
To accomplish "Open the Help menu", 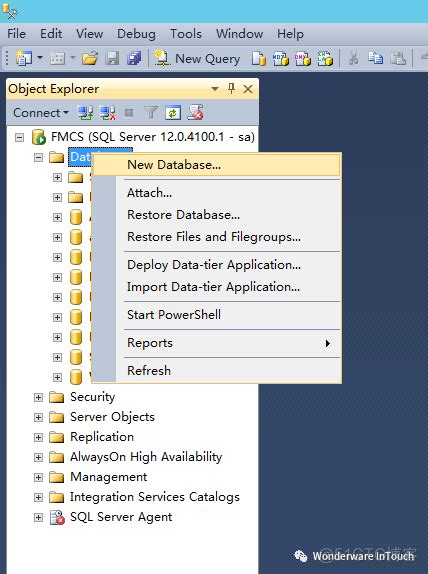I will click(x=290, y=34).
